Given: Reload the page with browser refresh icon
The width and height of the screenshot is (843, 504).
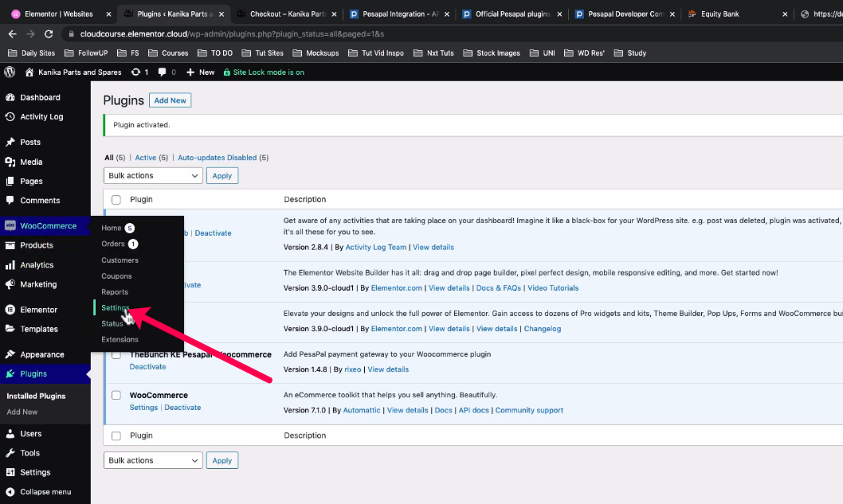Looking at the screenshot, I should [49, 34].
